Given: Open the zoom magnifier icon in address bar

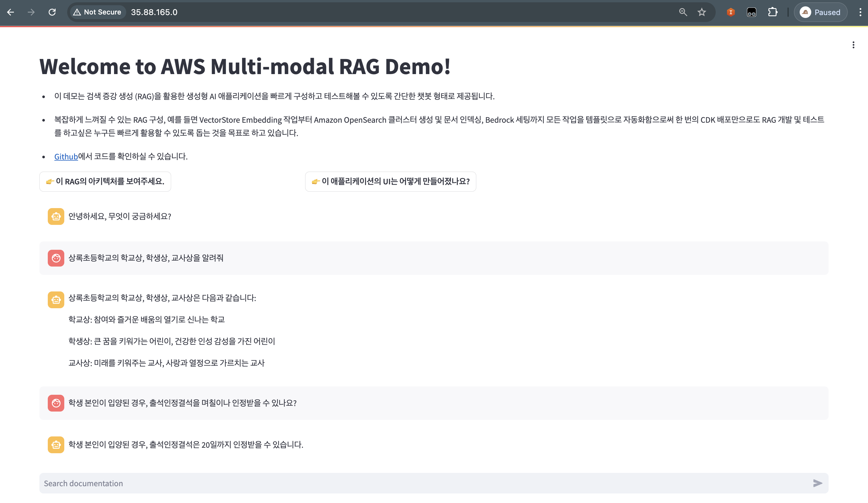Looking at the screenshot, I should [x=683, y=12].
